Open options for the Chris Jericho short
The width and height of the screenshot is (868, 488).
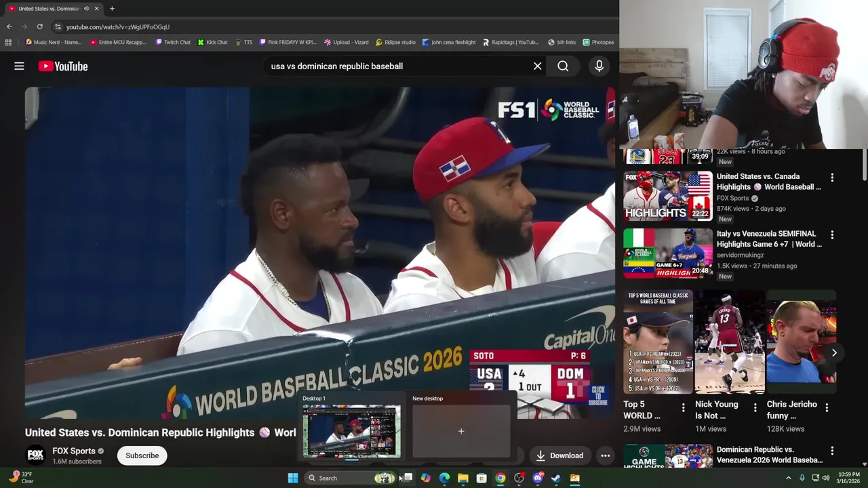(827, 407)
